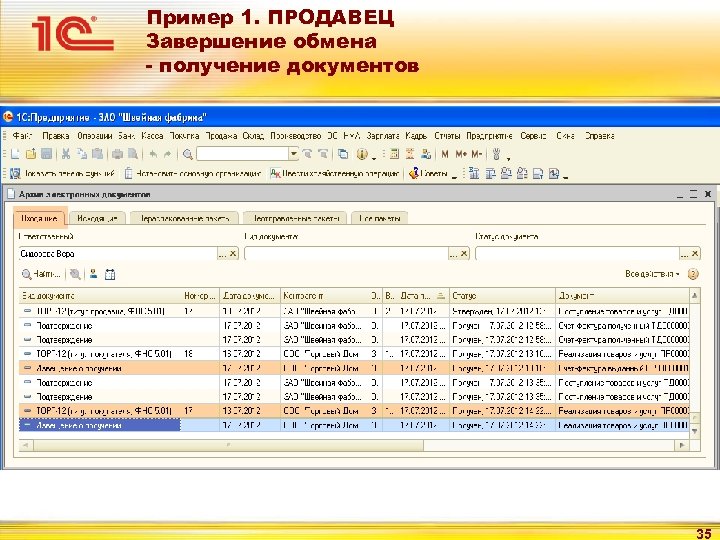The width and height of the screenshot is (720, 540).
Task: Click the Вид документа column header
Action: 100,296
